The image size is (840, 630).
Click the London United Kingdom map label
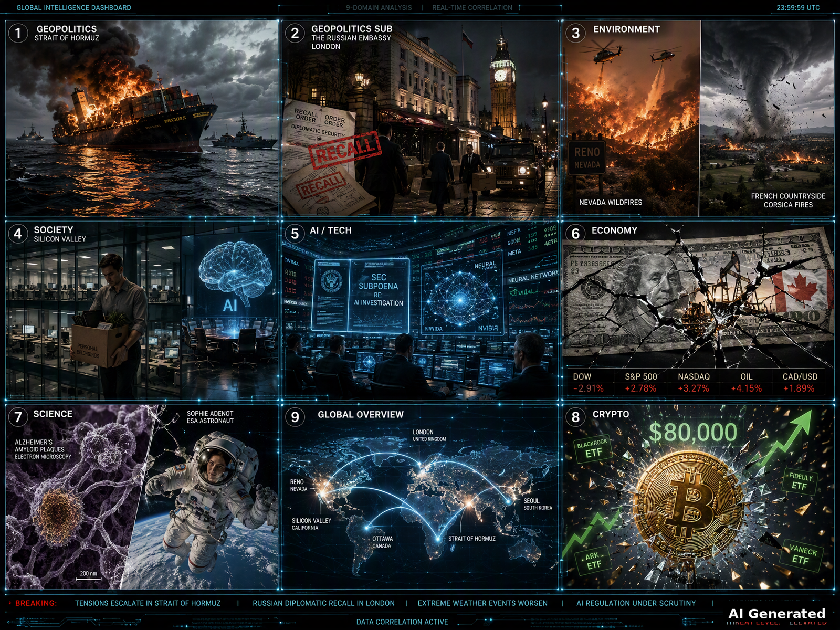[x=429, y=435]
